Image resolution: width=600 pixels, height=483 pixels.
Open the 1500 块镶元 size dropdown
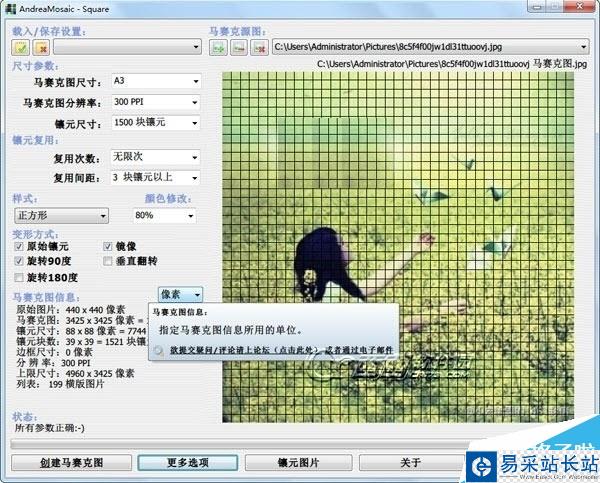pos(156,123)
